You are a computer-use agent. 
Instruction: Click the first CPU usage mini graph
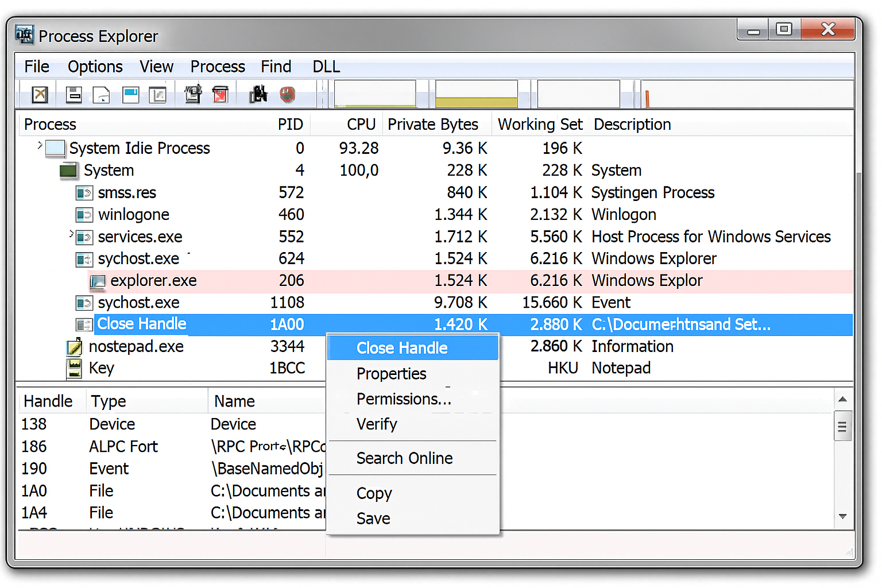pos(375,94)
